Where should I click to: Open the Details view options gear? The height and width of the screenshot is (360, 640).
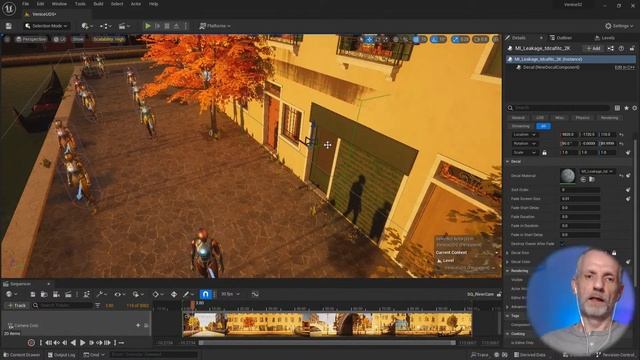tap(635, 108)
